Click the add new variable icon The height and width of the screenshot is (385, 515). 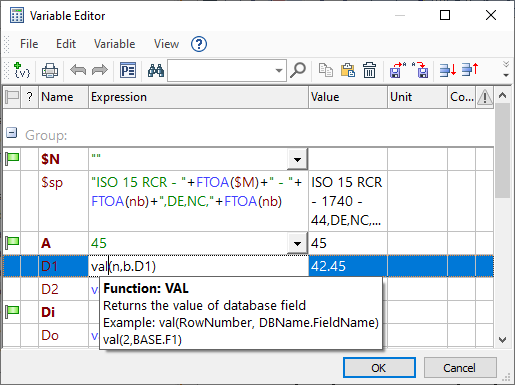22,70
